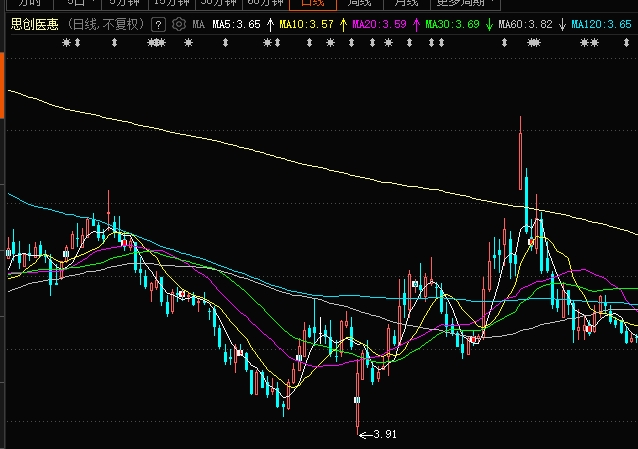638x449 pixels.
Task: Click the first event marker on the far left
Action: [67, 43]
